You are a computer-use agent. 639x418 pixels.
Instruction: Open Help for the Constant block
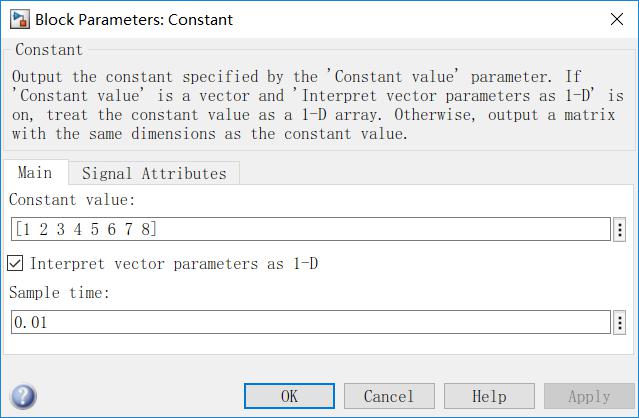[489, 396]
